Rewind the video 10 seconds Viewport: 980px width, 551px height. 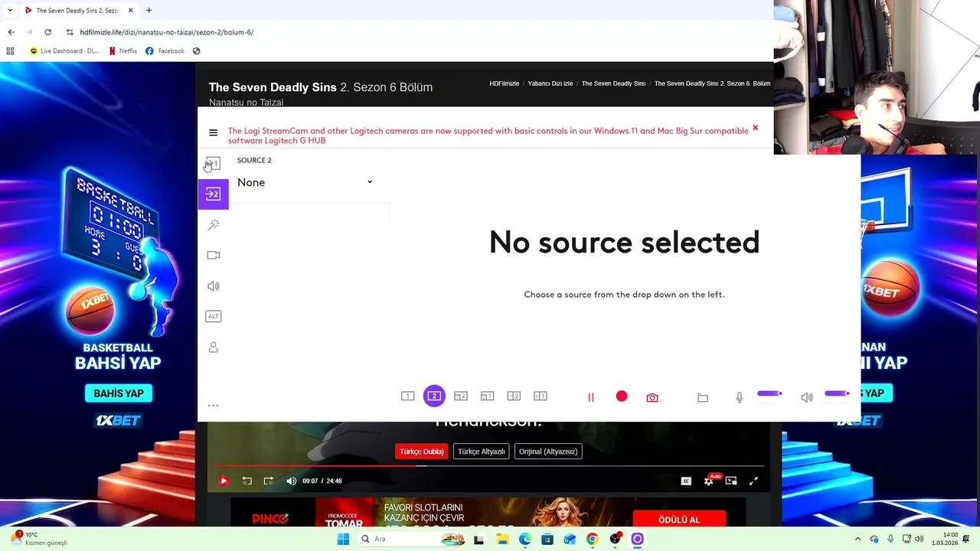[247, 481]
